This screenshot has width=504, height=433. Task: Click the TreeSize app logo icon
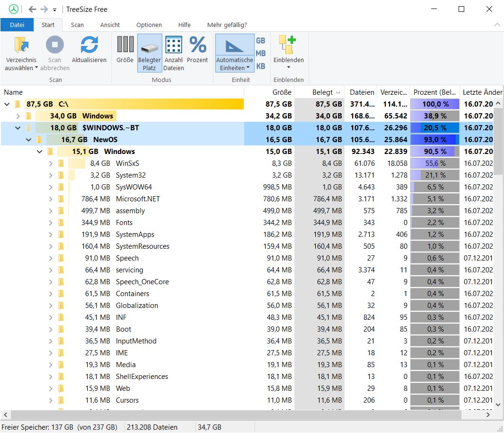14,9
